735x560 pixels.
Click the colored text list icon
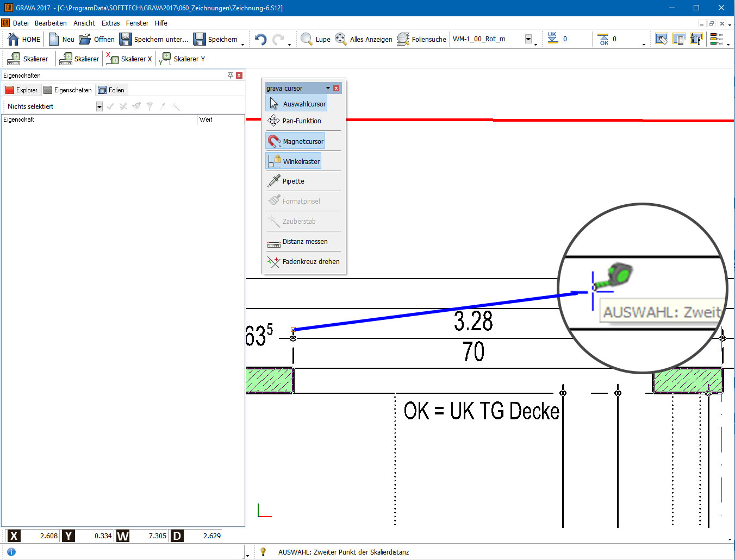(x=717, y=39)
